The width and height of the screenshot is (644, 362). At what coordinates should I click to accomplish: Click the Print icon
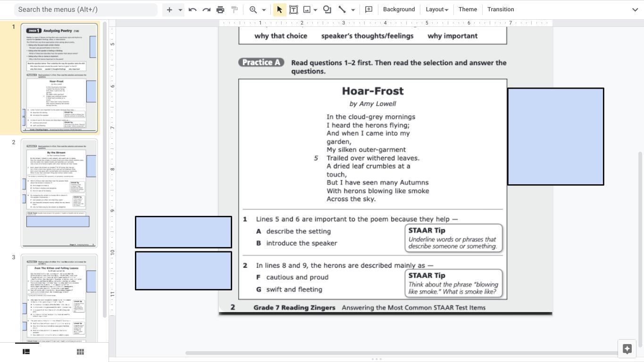pos(220,9)
